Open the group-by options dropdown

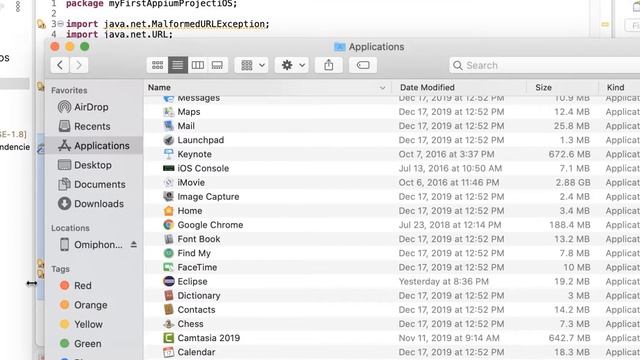point(251,65)
